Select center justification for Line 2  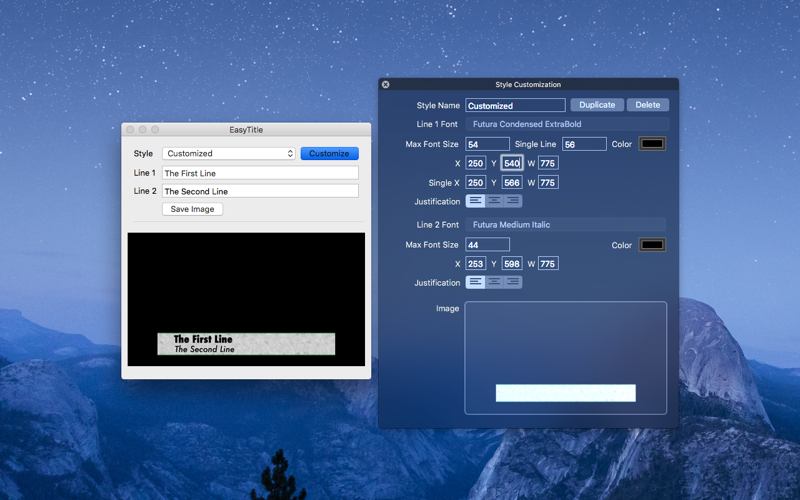pos(494,282)
